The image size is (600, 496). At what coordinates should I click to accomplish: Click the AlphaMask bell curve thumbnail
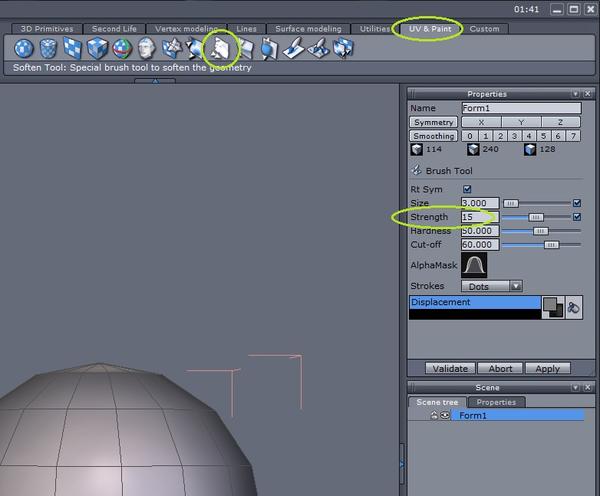click(x=474, y=265)
